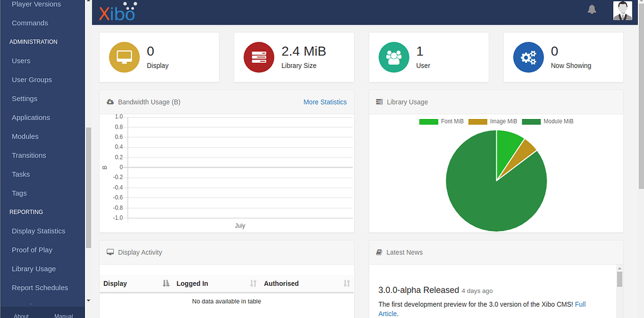Toggle the Module MiB legend item
The width and height of the screenshot is (644, 318).
[548, 122]
